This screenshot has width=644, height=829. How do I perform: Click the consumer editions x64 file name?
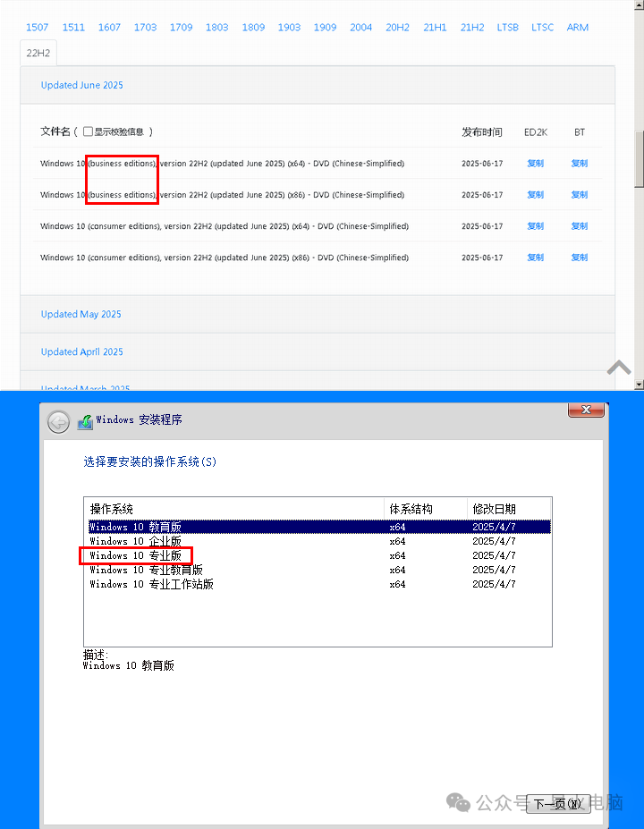(225, 226)
